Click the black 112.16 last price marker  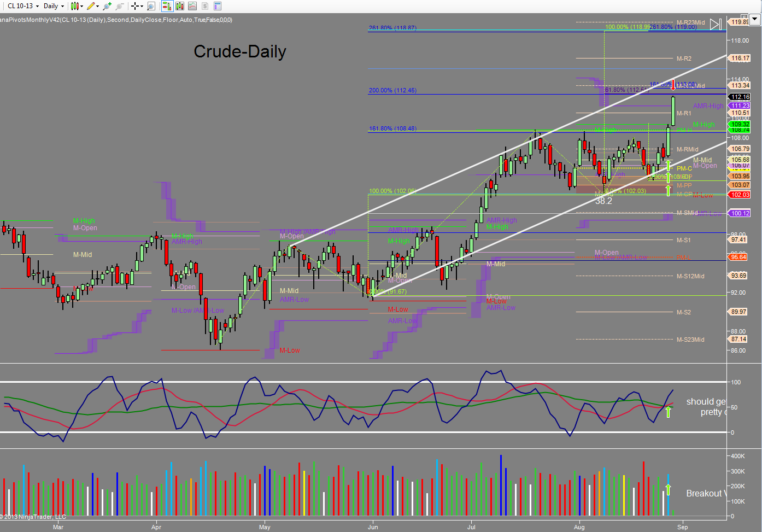[740, 97]
